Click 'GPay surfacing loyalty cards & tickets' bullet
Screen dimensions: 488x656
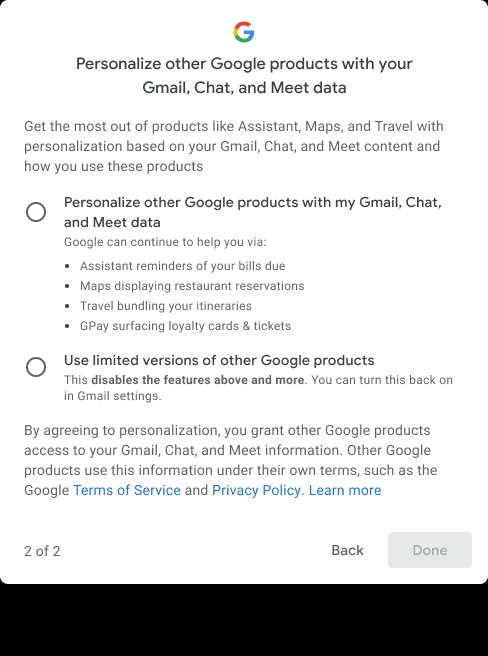(185, 326)
